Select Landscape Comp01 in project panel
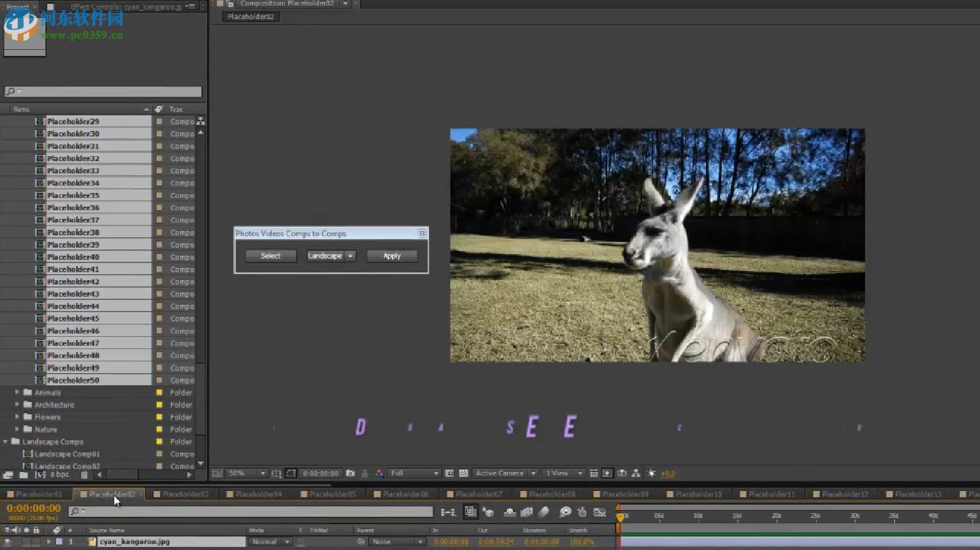This screenshot has width=980, height=550. (x=67, y=454)
